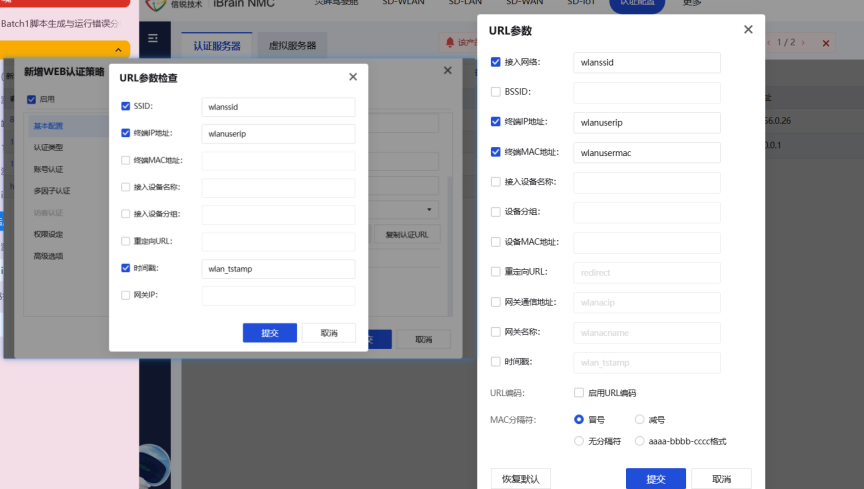Switch to the 虚拟服务器 tab
Viewport: 864px width, 489px height.
pyautogui.click(x=292, y=45)
